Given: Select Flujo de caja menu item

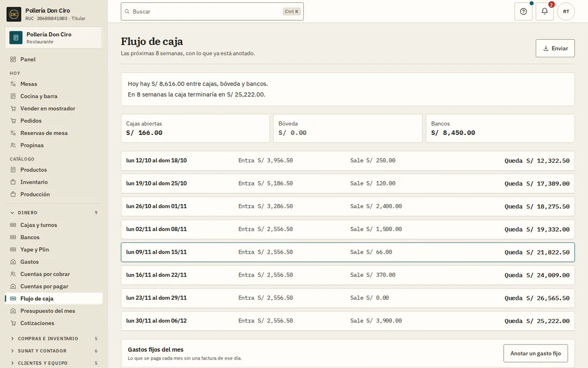Looking at the screenshot, I should (54, 299).
